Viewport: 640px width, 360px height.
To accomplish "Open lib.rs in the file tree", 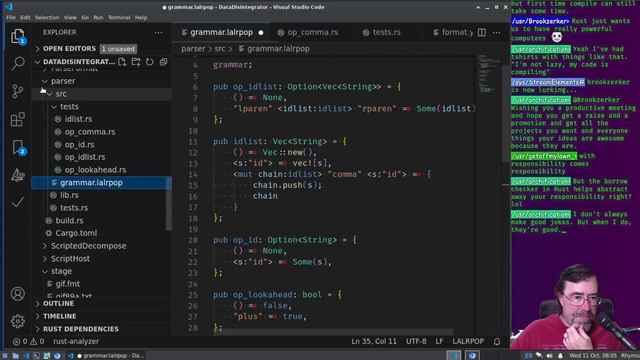I will point(69,195).
